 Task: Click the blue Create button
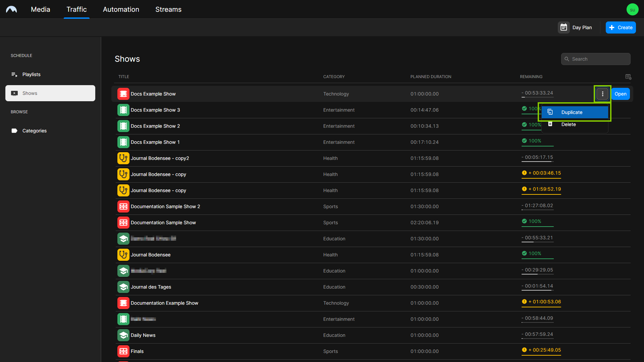(x=621, y=27)
